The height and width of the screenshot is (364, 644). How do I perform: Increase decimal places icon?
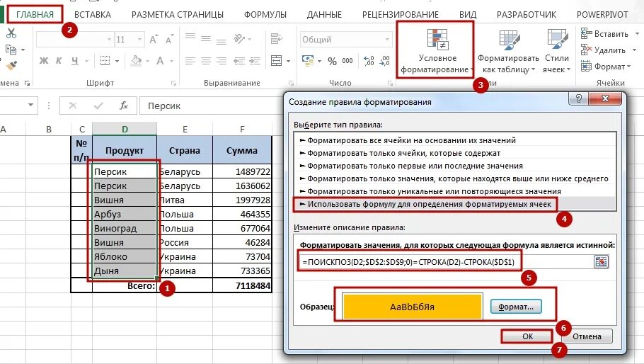click(369, 61)
